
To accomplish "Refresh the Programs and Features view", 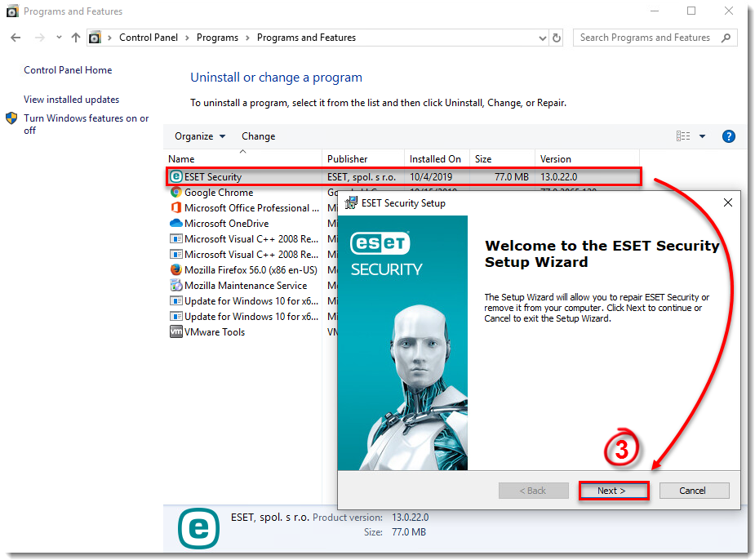I will (x=557, y=38).
